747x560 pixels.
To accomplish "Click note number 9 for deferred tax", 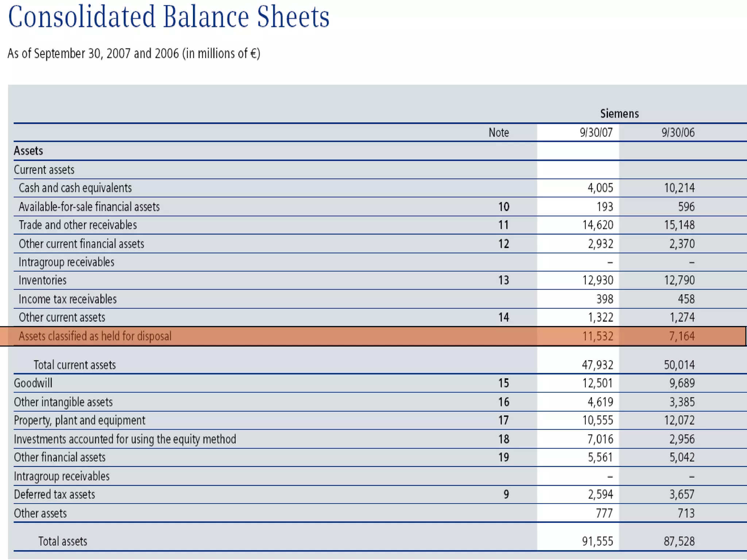I will [x=506, y=495].
